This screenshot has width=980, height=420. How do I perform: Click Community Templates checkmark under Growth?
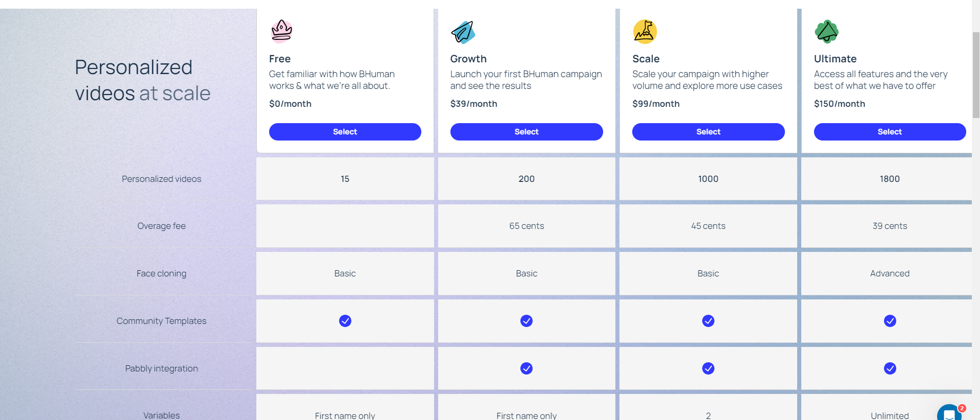click(x=527, y=321)
